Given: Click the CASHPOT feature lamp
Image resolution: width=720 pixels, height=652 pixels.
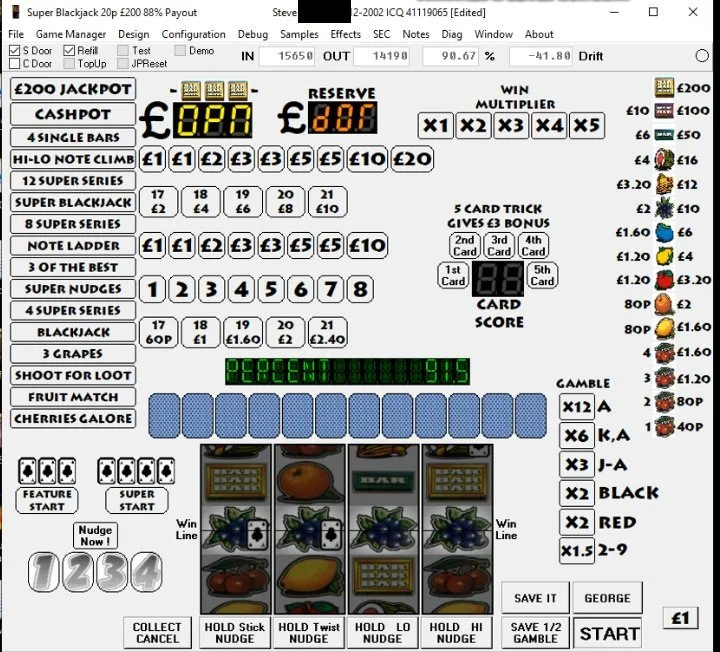Looking at the screenshot, I should click(73, 114).
